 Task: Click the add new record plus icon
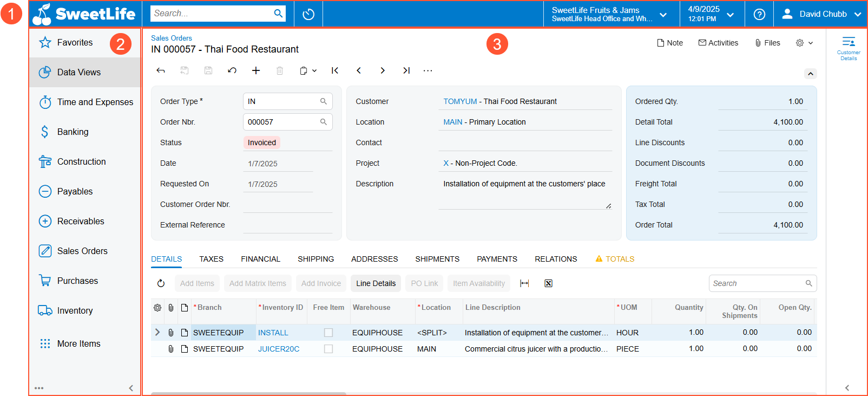[256, 70]
